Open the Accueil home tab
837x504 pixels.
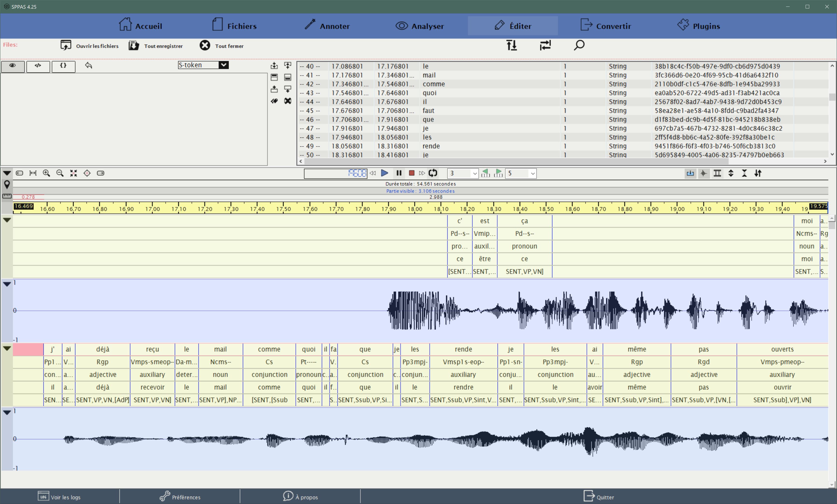[140, 26]
